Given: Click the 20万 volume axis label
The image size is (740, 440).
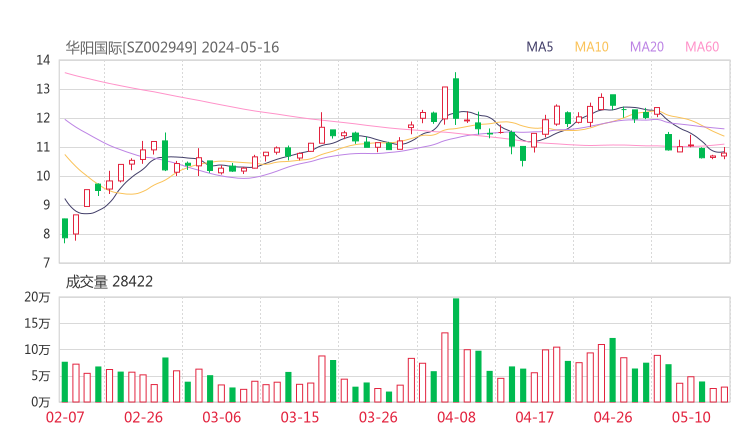Looking at the screenshot, I should pos(37,297).
